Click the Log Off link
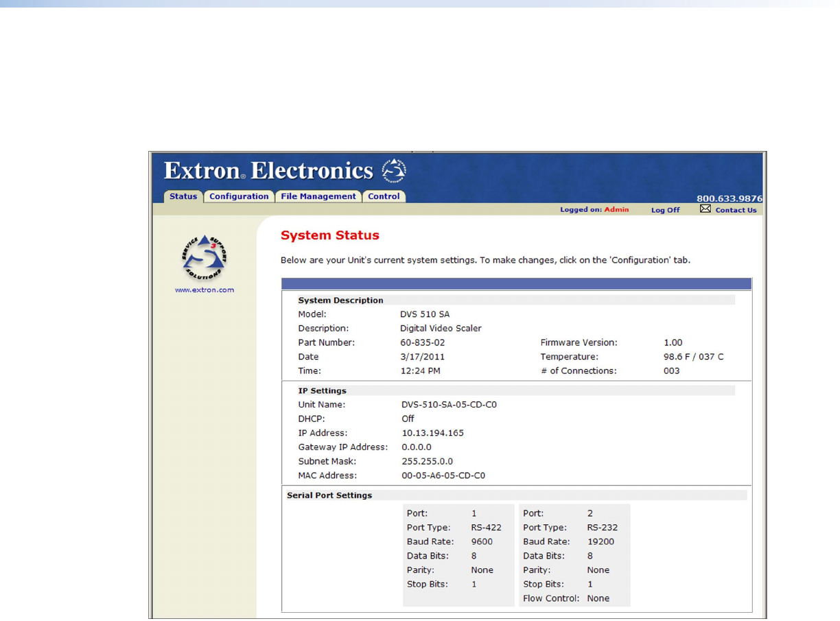 tap(665, 210)
